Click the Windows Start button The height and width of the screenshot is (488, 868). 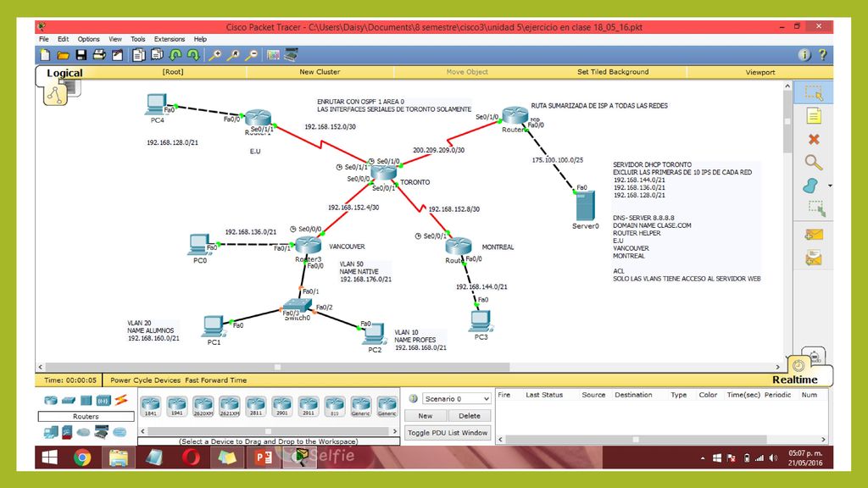(50, 457)
